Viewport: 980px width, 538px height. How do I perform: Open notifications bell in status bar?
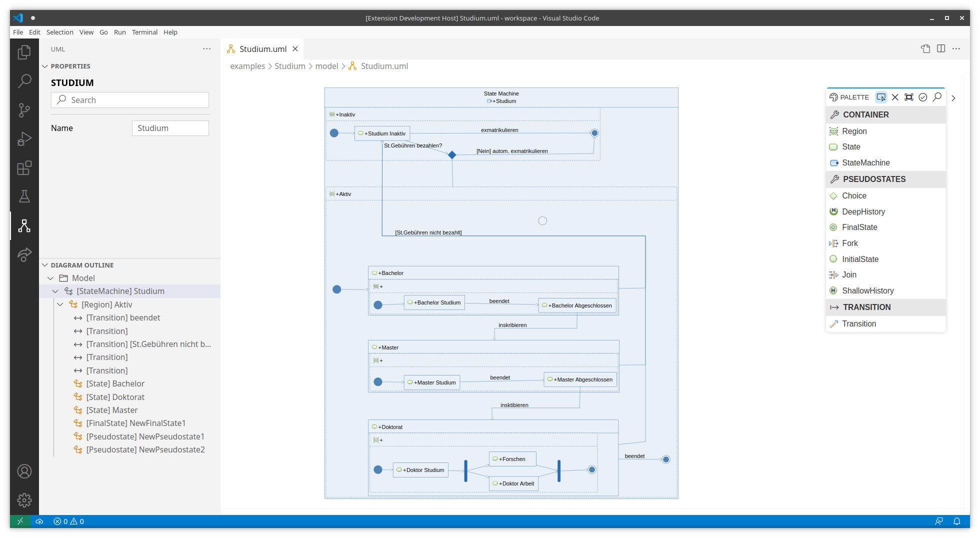pos(957,521)
